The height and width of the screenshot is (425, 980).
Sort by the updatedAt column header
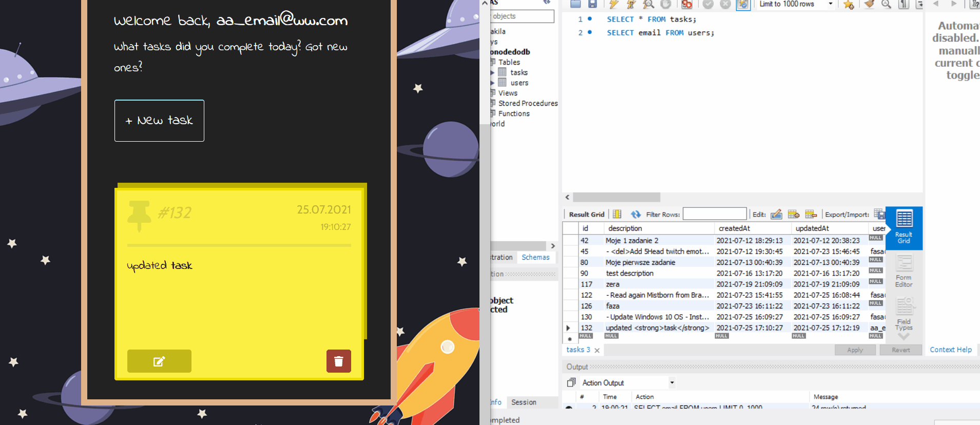[x=829, y=228]
